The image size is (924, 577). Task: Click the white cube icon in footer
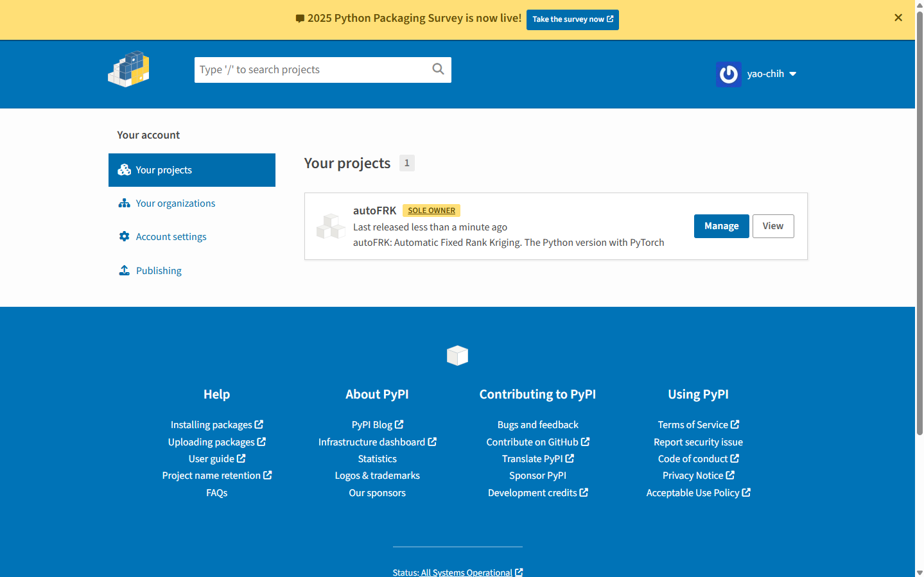[458, 356]
